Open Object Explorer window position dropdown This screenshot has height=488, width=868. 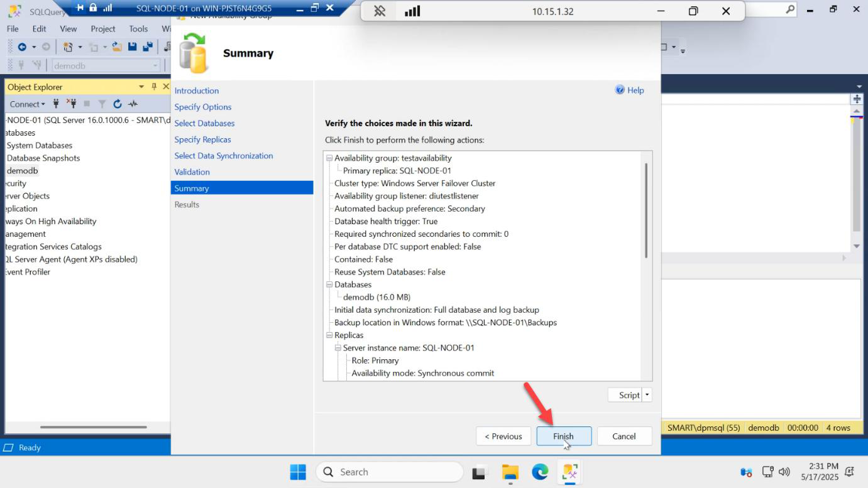142,87
